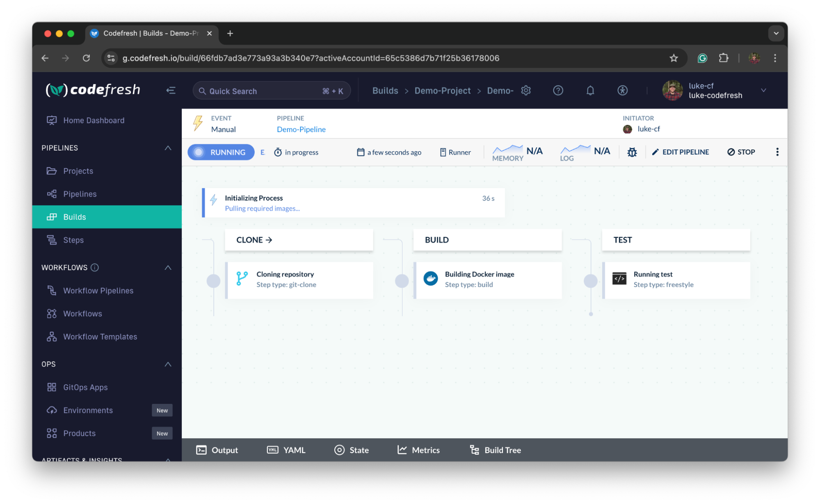
Task: Select the GitOps Apps icon
Action: coord(52,387)
